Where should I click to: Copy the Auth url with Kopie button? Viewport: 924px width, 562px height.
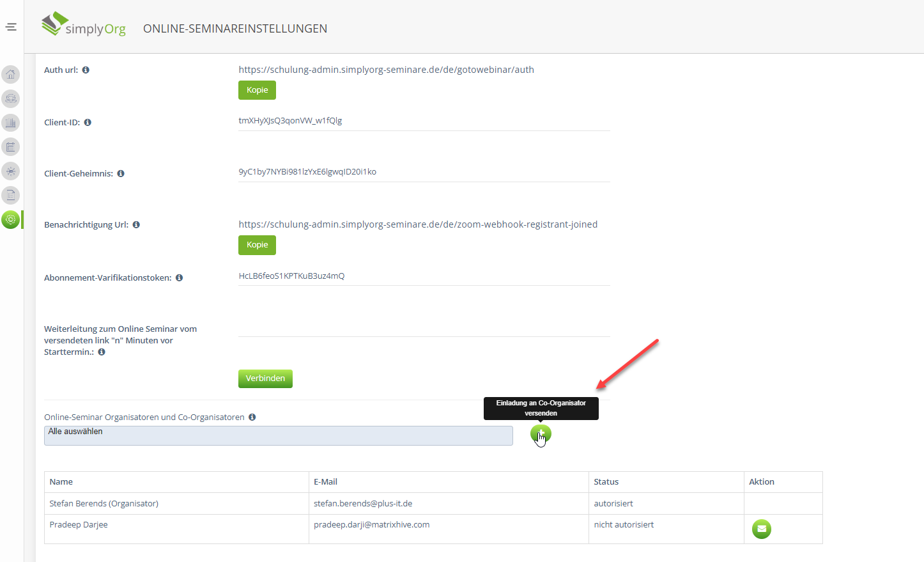point(257,90)
